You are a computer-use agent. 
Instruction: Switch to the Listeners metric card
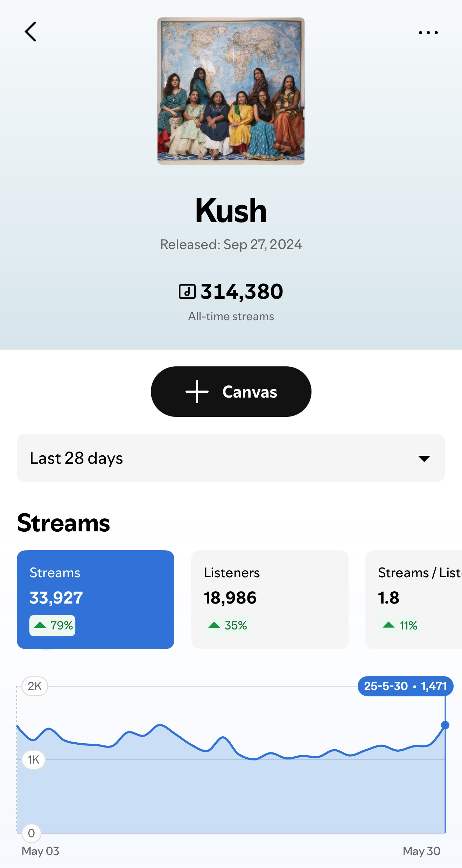click(269, 599)
